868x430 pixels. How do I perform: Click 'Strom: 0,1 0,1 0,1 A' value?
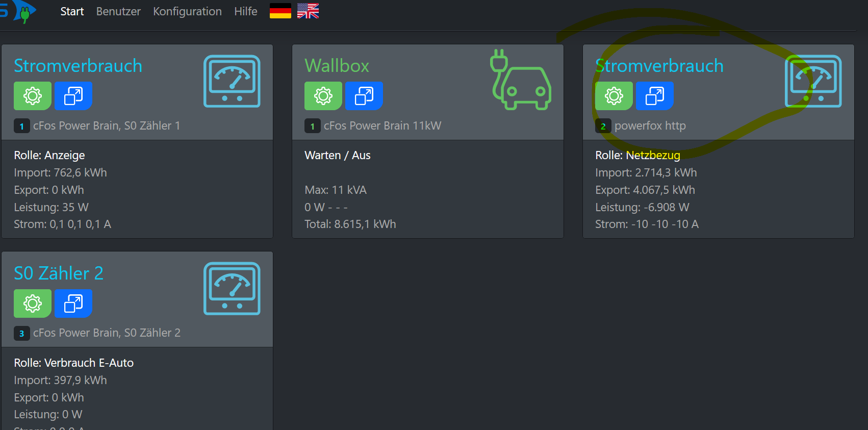(62, 224)
